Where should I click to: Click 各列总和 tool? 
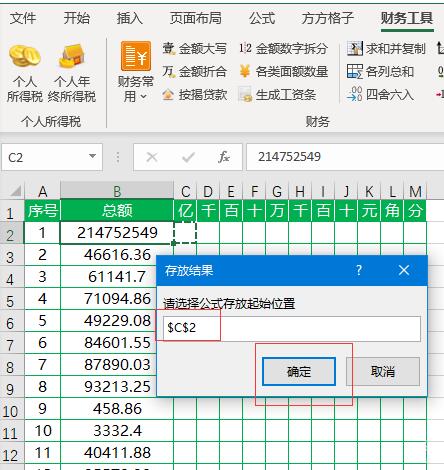380,72
